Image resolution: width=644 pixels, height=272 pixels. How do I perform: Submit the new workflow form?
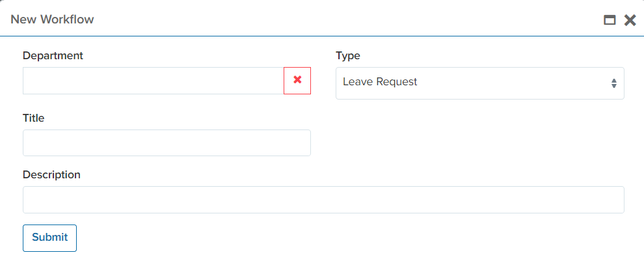[49, 238]
